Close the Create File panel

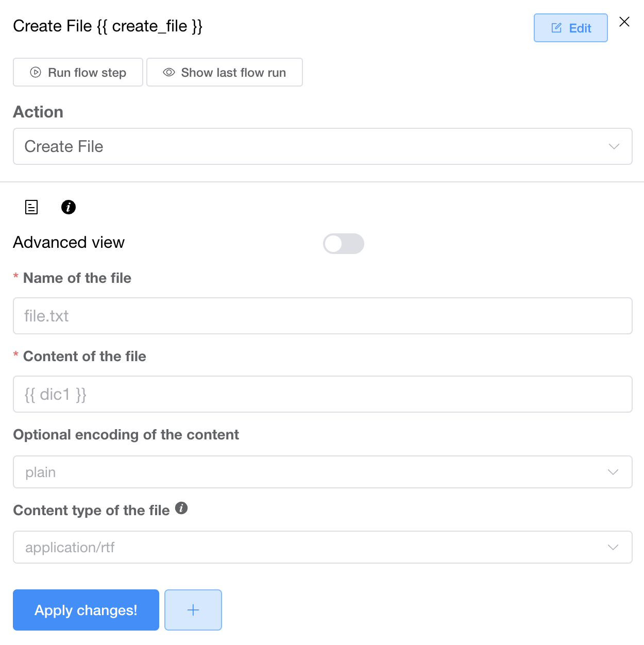tap(624, 22)
